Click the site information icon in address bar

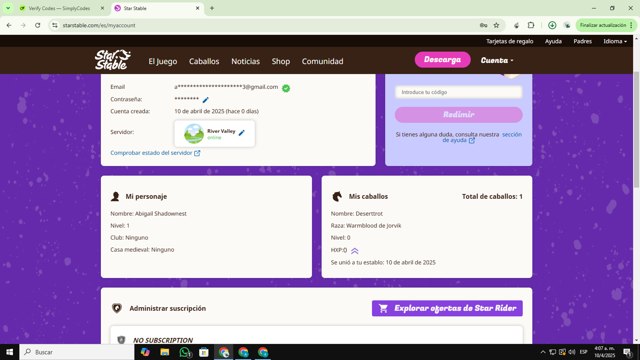coord(55,25)
